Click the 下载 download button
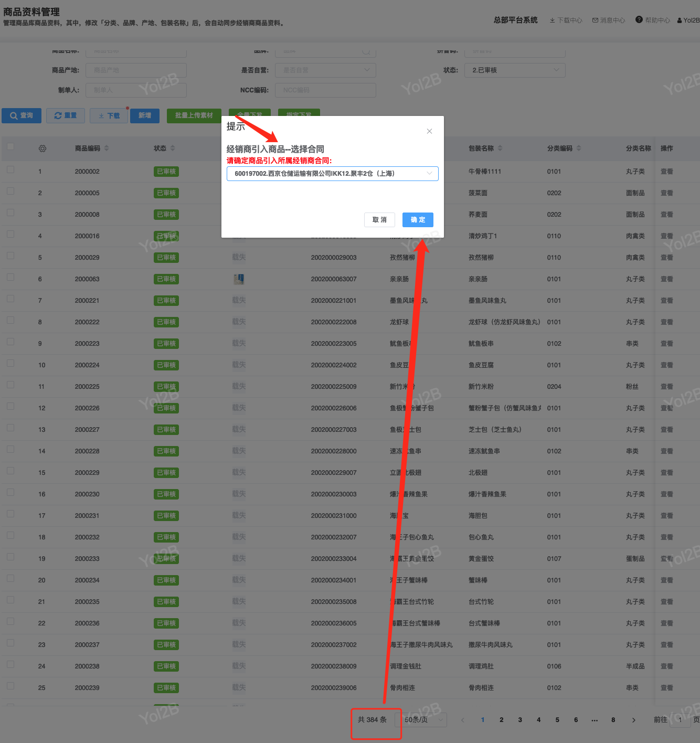 [x=109, y=115]
